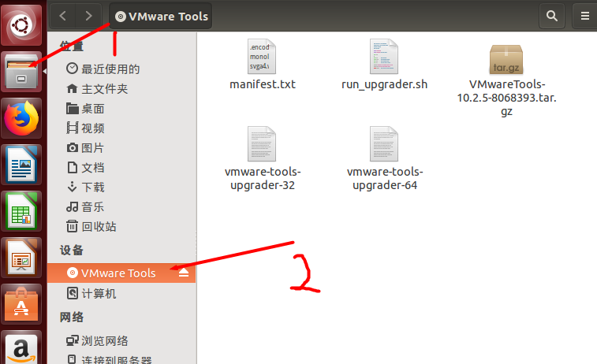Go back to previous folder
Screen dimensions: 597x364
pyautogui.click(x=63, y=16)
